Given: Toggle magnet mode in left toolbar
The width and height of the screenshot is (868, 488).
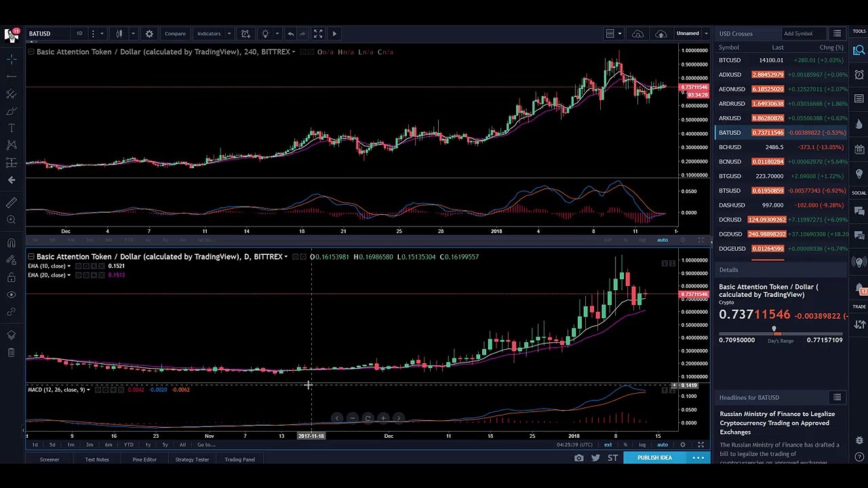Looking at the screenshot, I should (12, 243).
